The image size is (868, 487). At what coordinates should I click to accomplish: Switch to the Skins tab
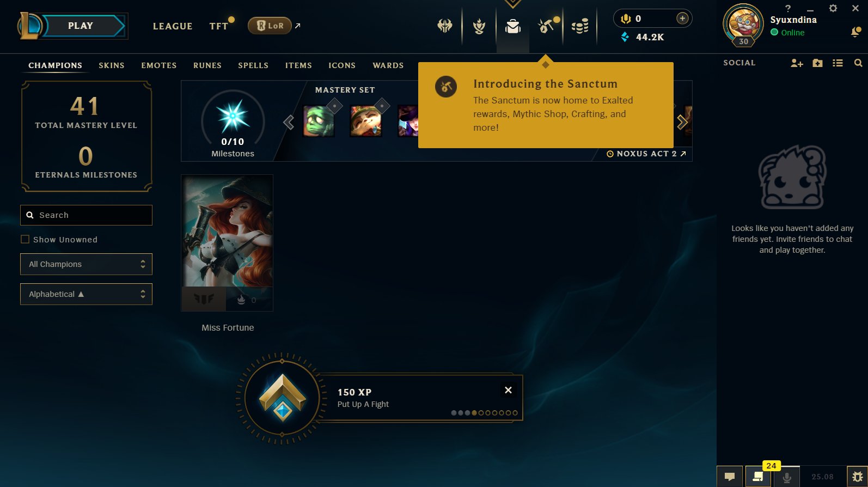tap(112, 65)
